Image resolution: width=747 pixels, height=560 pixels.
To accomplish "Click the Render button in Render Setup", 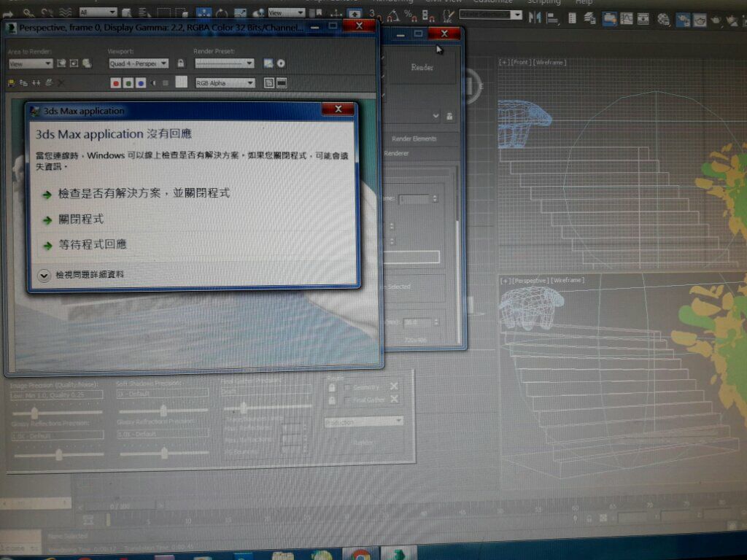I will (422, 68).
